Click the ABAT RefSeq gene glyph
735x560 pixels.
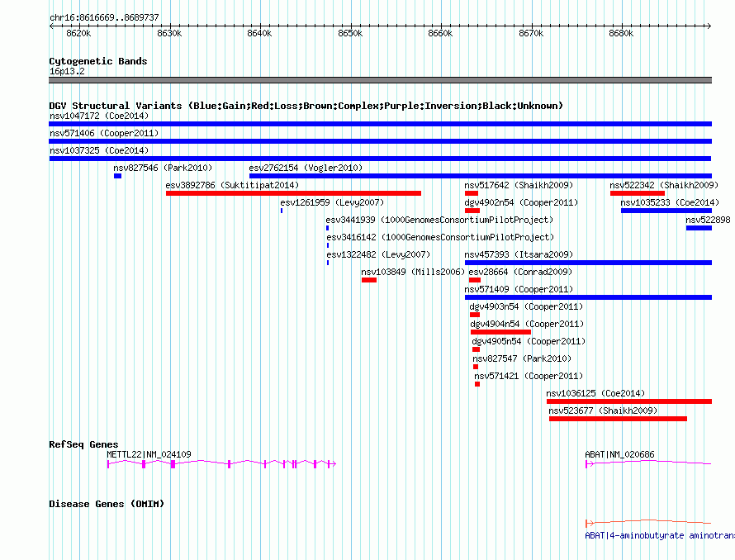(x=648, y=464)
